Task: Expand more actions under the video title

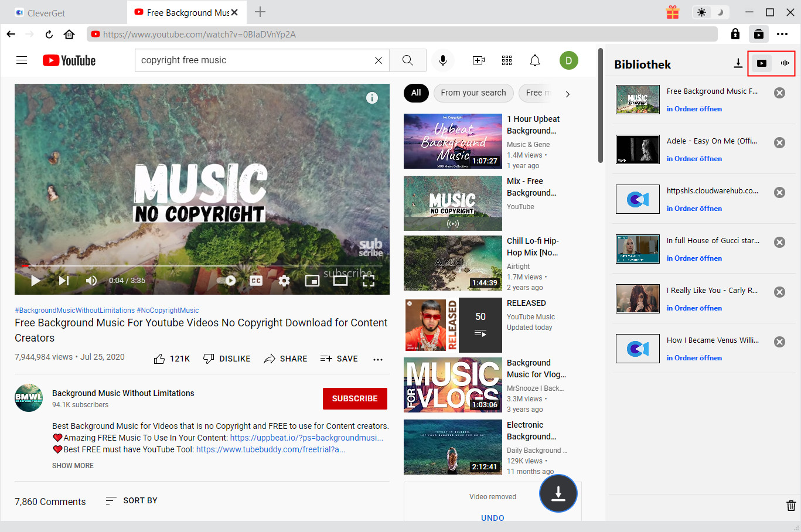Action: coord(378,359)
